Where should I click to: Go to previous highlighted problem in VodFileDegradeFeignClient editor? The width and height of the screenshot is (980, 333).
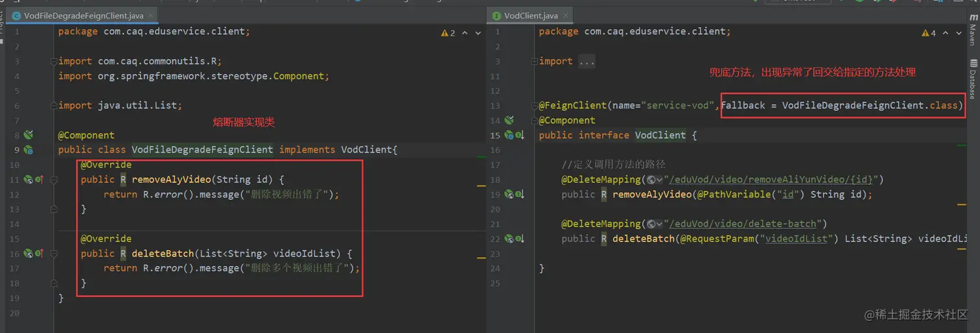click(x=465, y=33)
